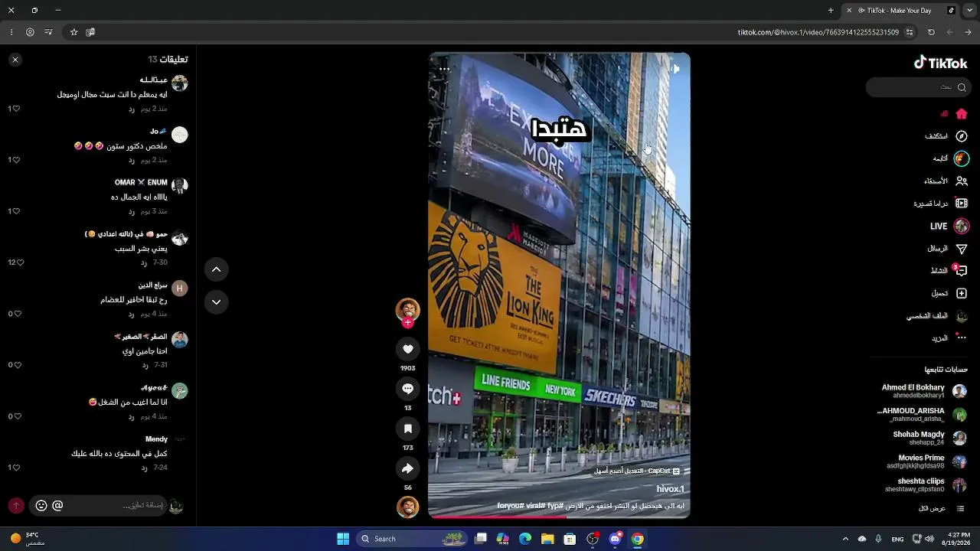This screenshot has width=980, height=551.
Task: Seek on the pink video progress bar
Action: pyautogui.click(x=559, y=517)
